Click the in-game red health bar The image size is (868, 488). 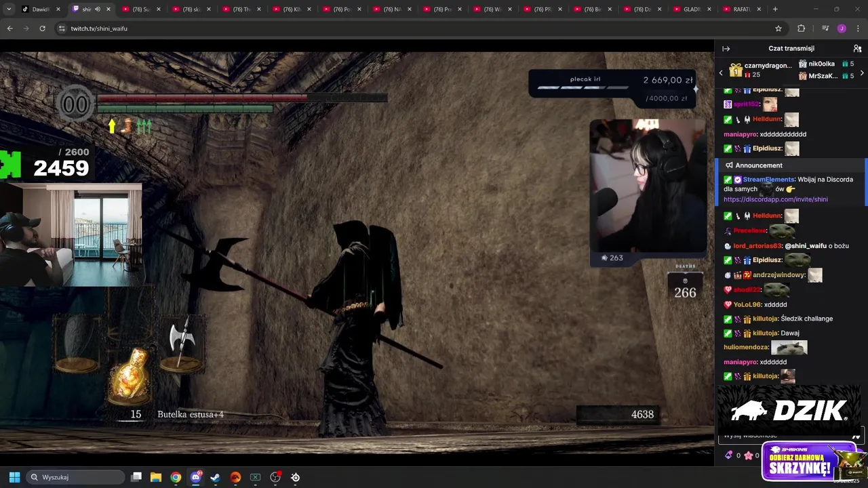coord(202,98)
